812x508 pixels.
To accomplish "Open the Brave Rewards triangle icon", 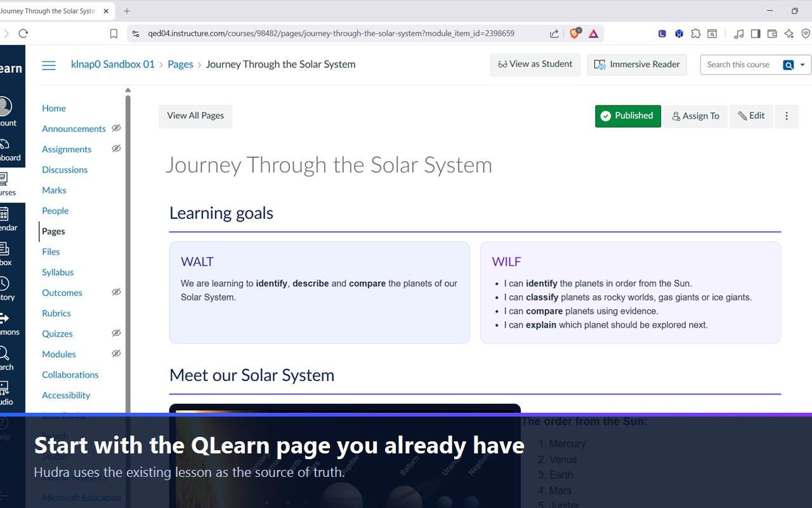I will (594, 34).
